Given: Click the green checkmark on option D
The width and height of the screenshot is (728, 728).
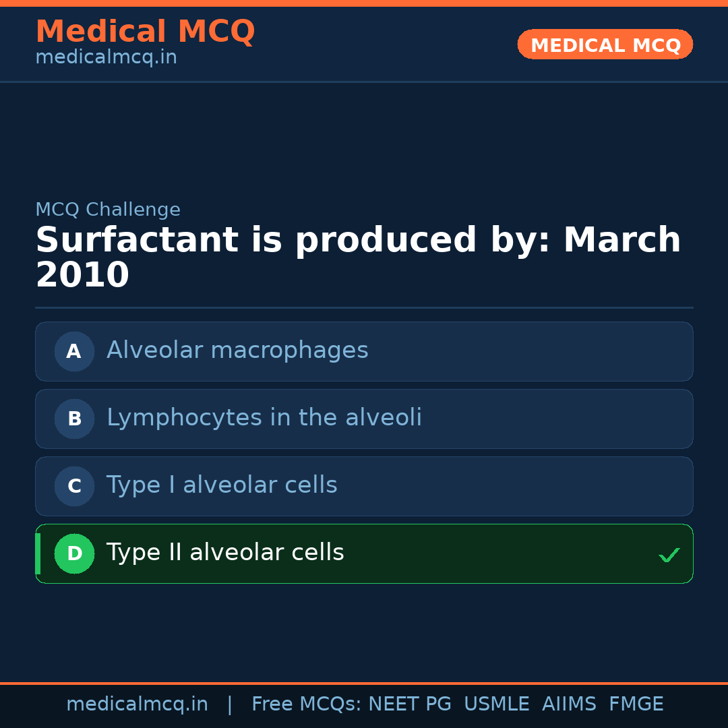Looking at the screenshot, I should point(669,555).
